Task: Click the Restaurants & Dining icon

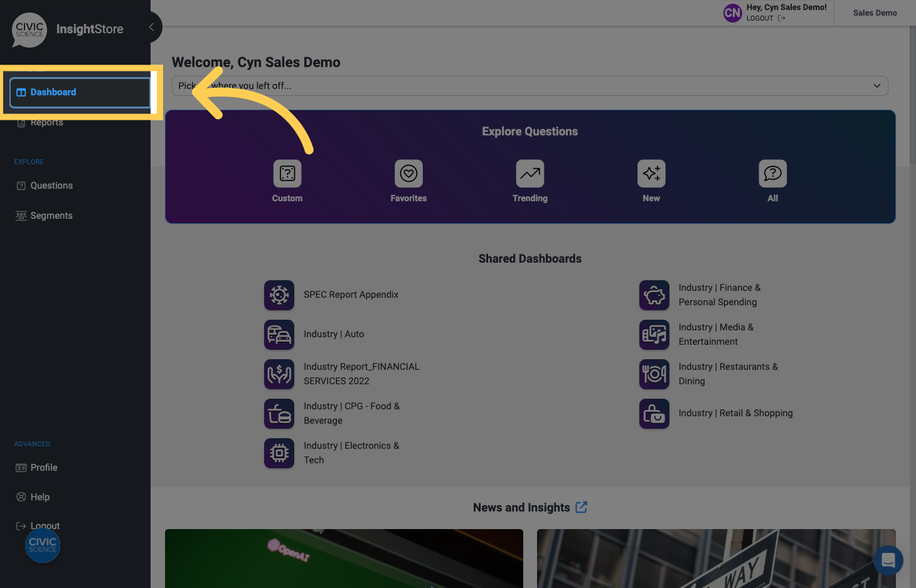Action: coord(654,374)
